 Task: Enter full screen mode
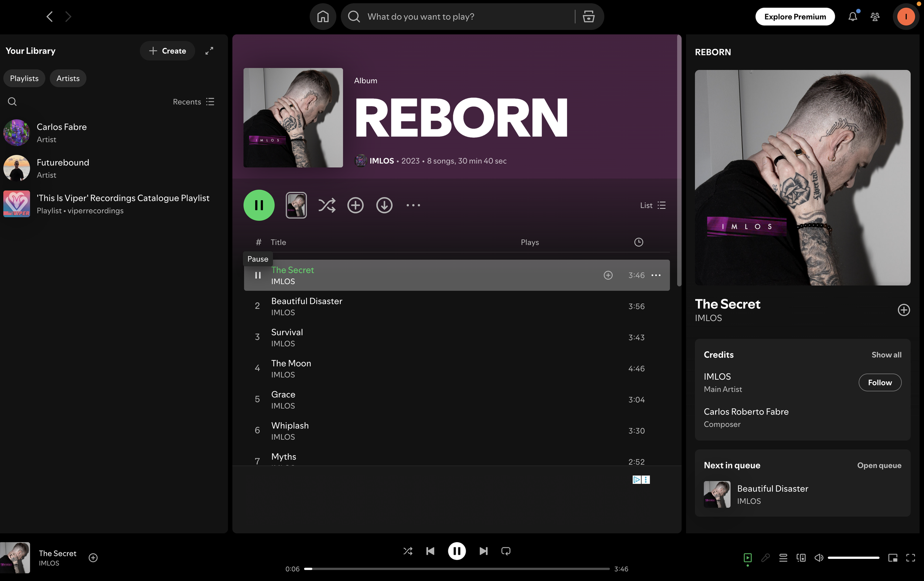click(x=911, y=558)
